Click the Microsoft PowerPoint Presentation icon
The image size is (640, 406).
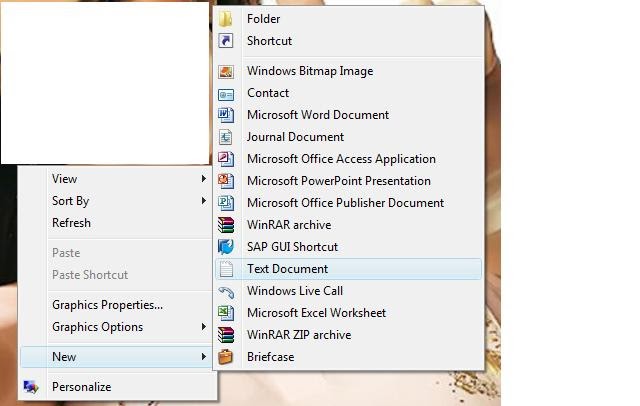(226, 181)
